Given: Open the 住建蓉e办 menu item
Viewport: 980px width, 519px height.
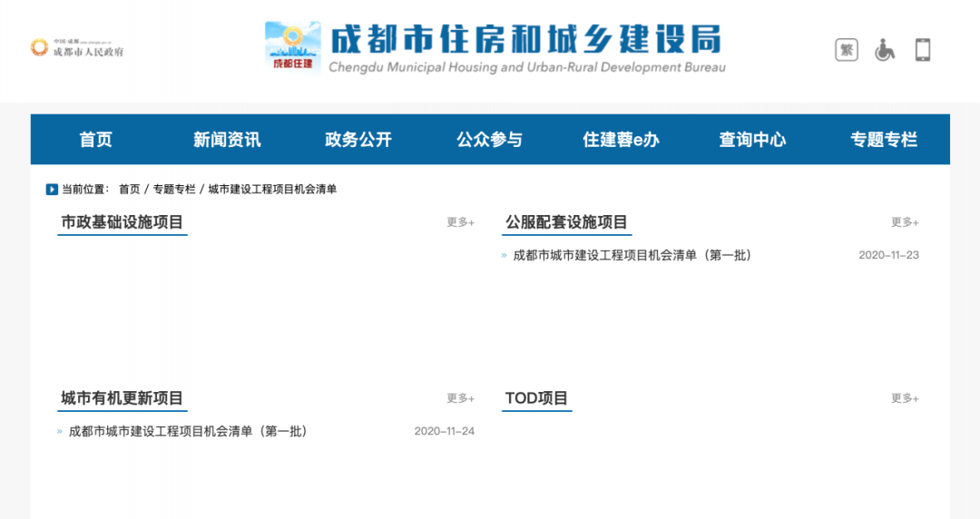Looking at the screenshot, I should pos(621,140).
